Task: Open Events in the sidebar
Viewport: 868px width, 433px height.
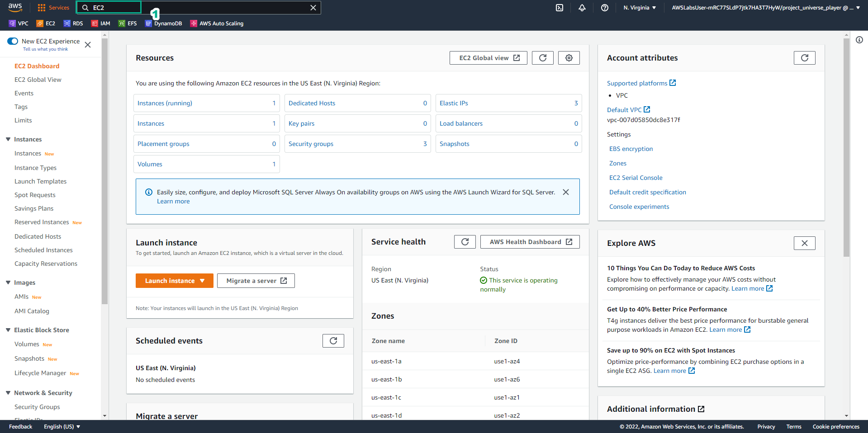Action: [24, 93]
